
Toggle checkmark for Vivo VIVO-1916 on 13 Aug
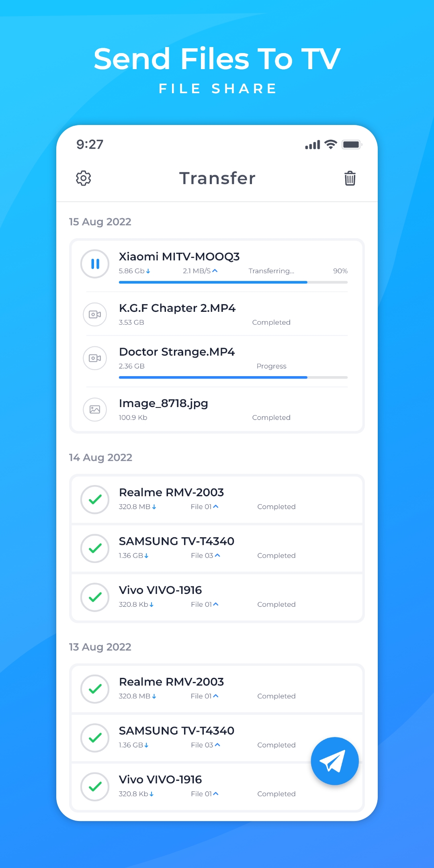click(x=95, y=787)
